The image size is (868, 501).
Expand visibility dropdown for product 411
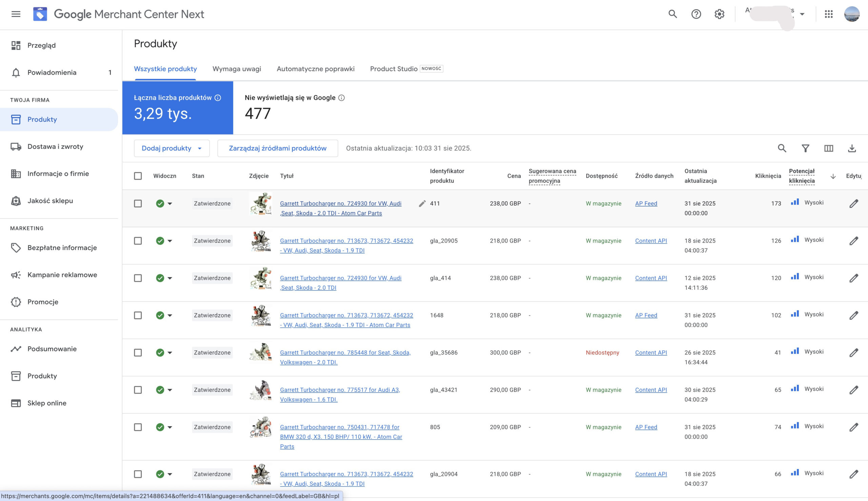[x=170, y=204]
